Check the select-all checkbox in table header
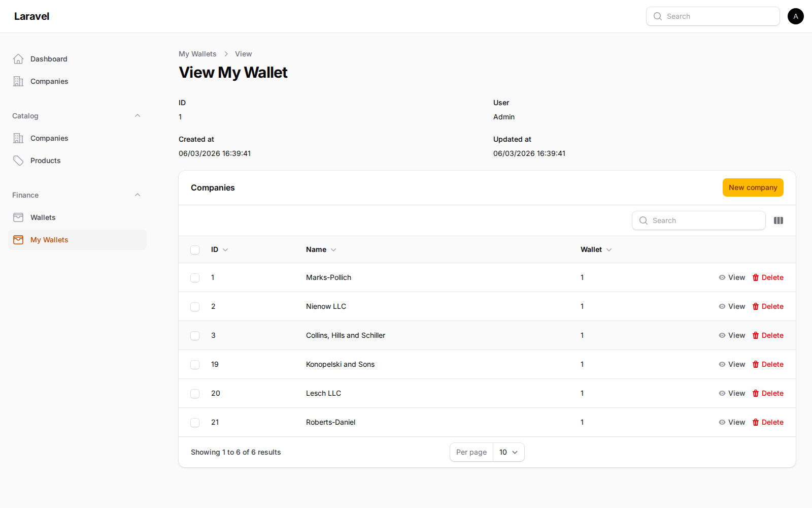The image size is (812, 508). coord(195,249)
